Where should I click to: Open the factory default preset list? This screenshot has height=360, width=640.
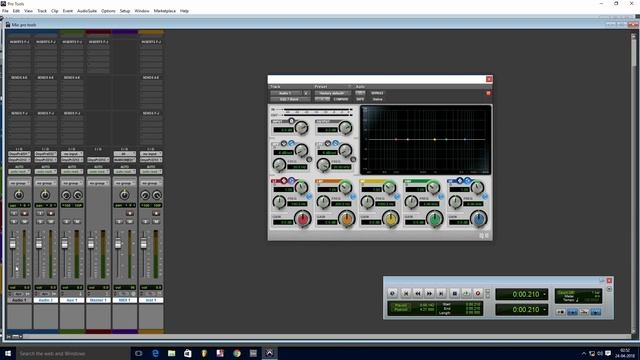[x=332, y=93]
